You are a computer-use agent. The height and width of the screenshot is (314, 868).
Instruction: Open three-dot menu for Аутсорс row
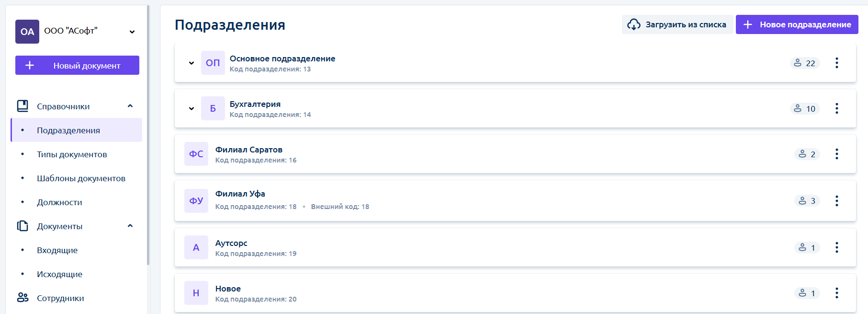pos(836,247)
